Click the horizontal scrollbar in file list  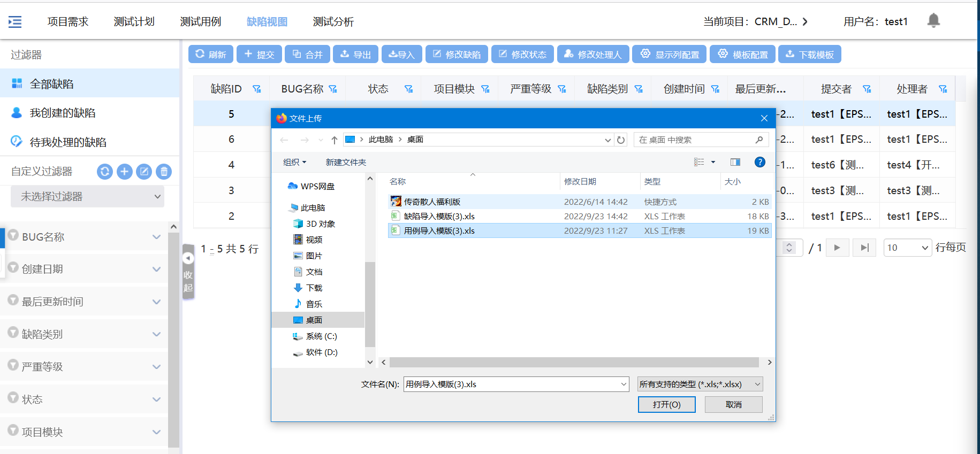pyautogui.click(x=574, y=363)
